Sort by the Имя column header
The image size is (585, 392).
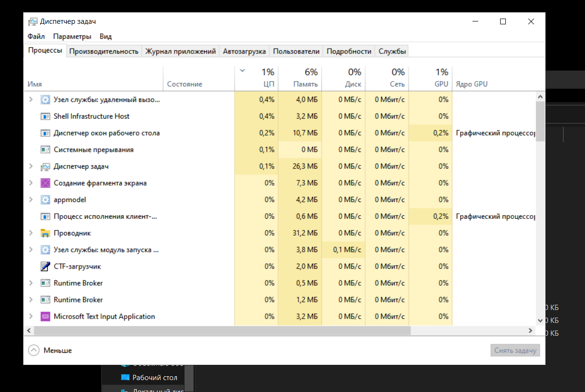pos(93,78)
